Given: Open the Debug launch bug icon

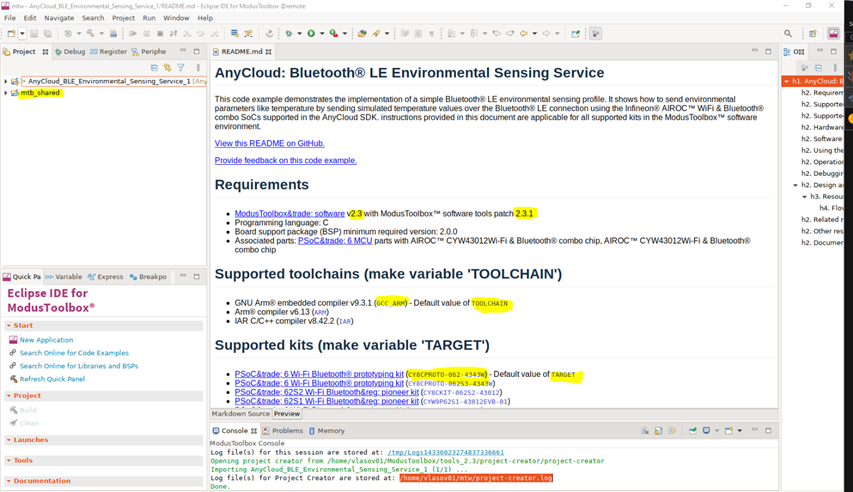Looking at the screenshot, I should (289, 34).
